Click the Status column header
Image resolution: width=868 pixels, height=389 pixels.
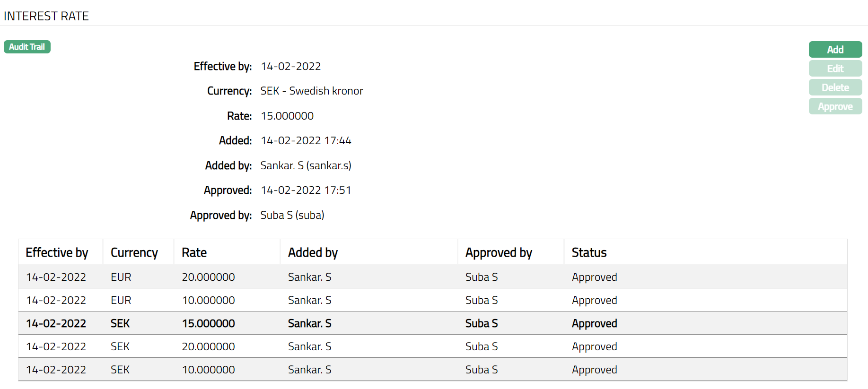[589, 252]
